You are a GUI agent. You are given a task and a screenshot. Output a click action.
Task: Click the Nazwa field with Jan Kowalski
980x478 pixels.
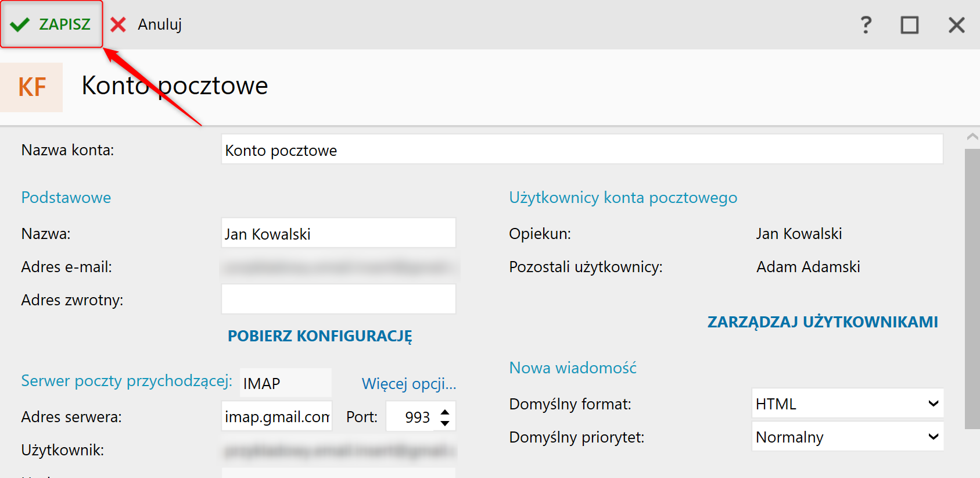(338, 234)
